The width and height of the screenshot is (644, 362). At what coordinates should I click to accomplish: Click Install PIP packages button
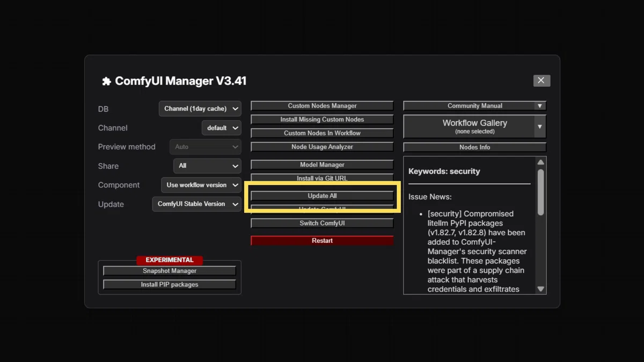point(170,285)
